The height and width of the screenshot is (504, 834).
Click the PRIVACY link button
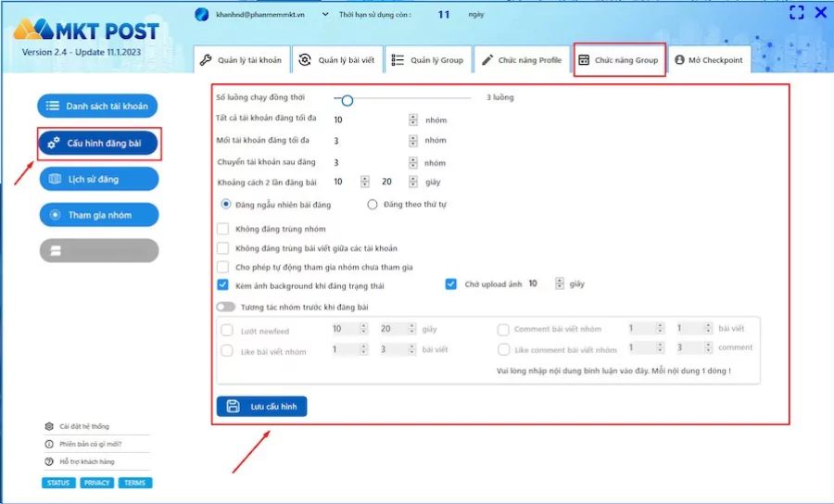click(x=96, y=483)
